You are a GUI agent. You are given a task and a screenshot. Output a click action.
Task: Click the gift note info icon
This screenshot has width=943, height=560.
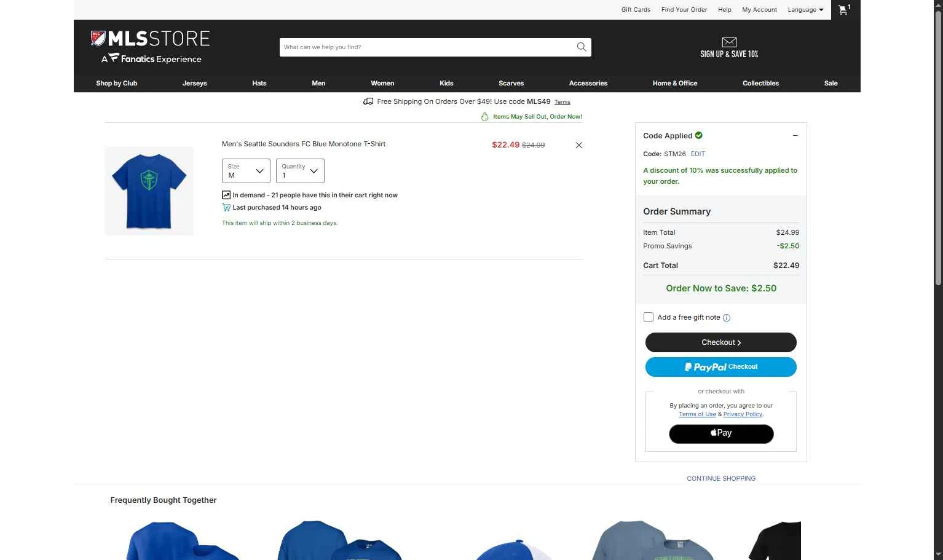click(727, 318)
